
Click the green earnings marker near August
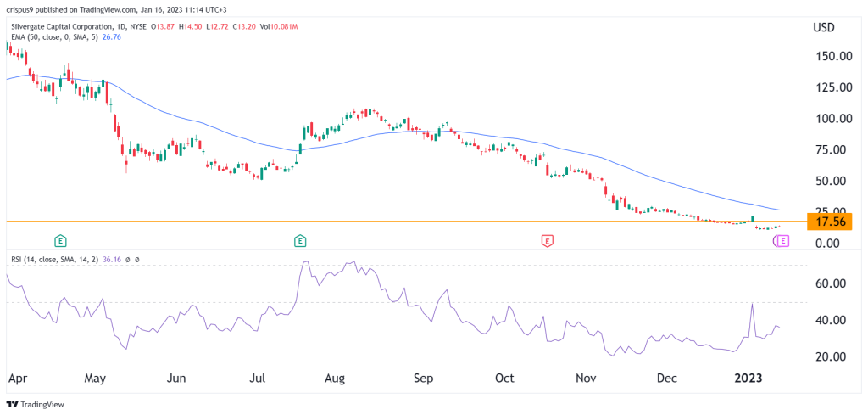click(300, 241)
